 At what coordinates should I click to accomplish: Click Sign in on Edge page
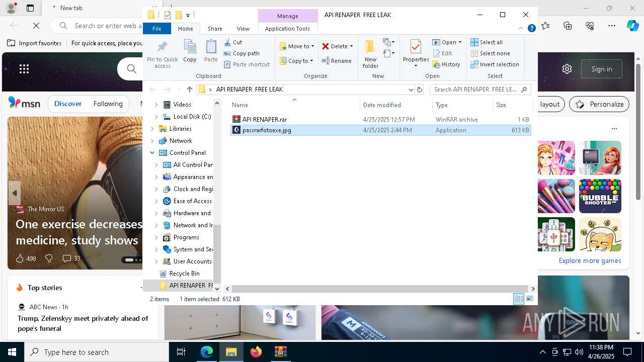tap(602, 69)
